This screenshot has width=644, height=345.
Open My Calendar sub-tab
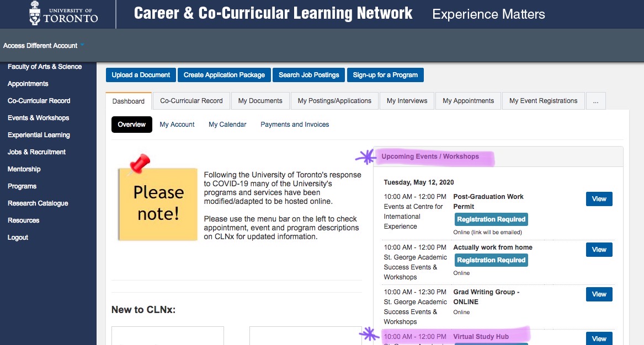coord(227,125)
